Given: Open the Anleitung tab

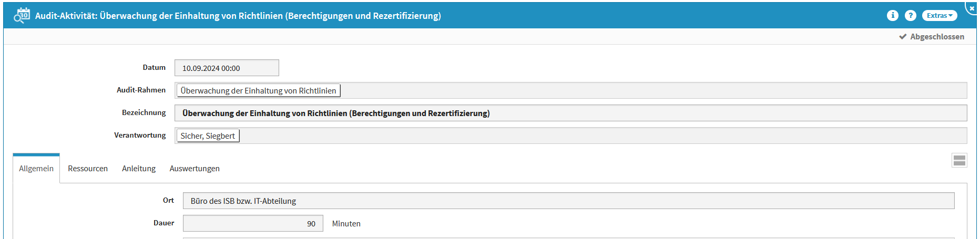Looking at the screenshot, I should point(139,169).
